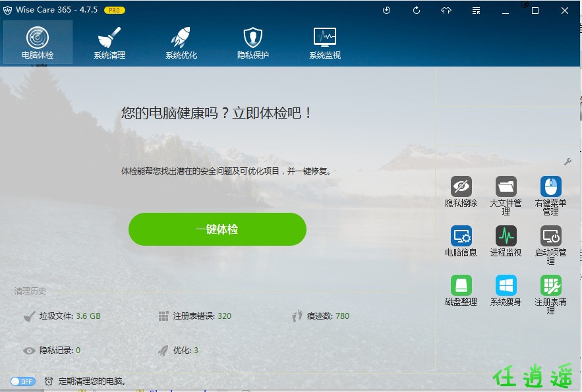Click the 体检能帮您找出潜在的安全问题 description text

(226, 171)
